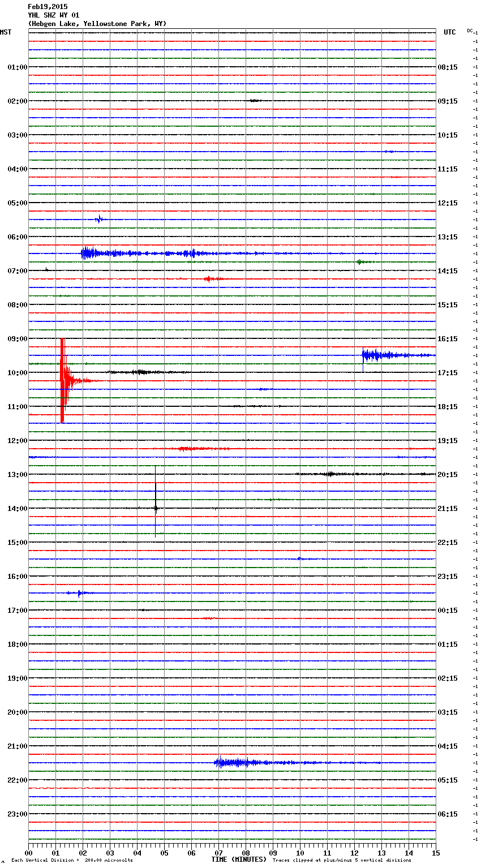The height and width of the screenshot is (868, 481).
Task: Select the 18:00 MST hour label
Action: (x=18, y=644)
